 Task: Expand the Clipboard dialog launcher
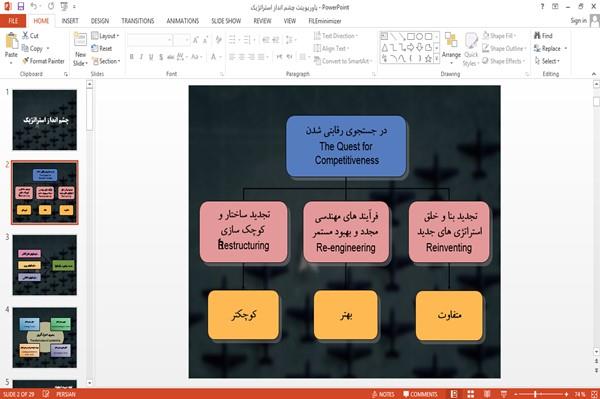point(66,74)
